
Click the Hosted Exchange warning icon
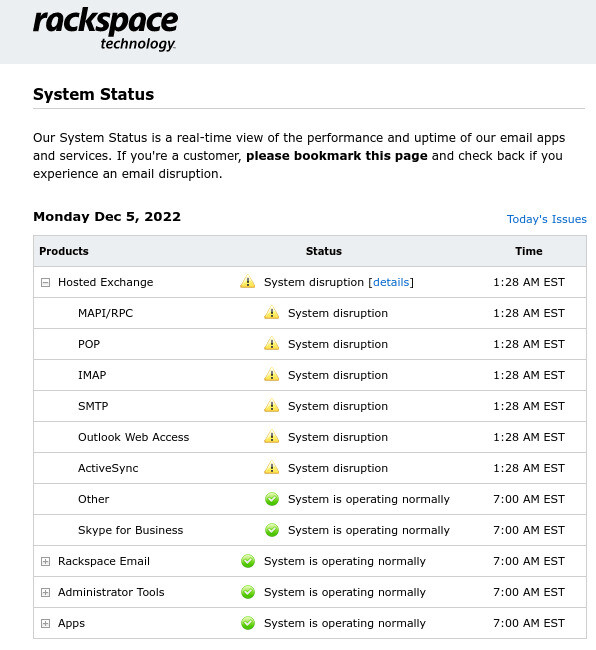pyautogui.click(x=247, y=281)
